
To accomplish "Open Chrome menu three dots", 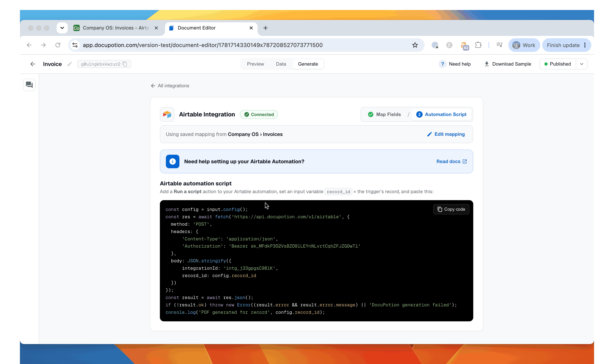I will pos(585,45).
